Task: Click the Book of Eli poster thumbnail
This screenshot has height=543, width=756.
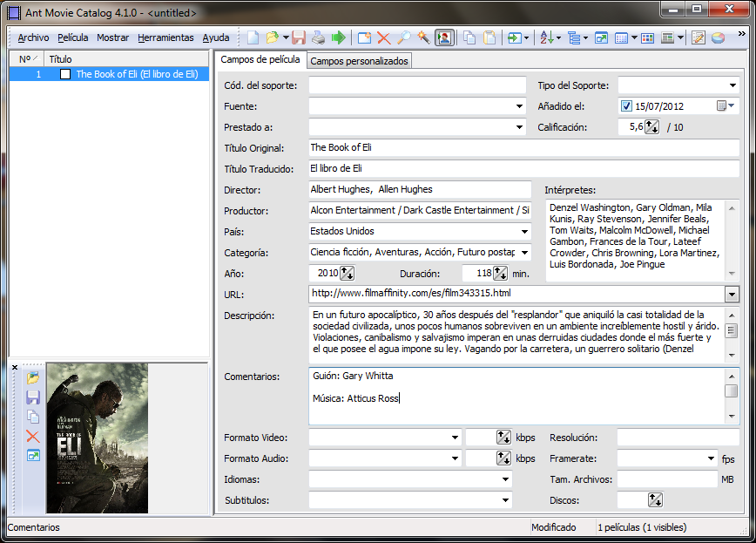Action: point(98,438)
